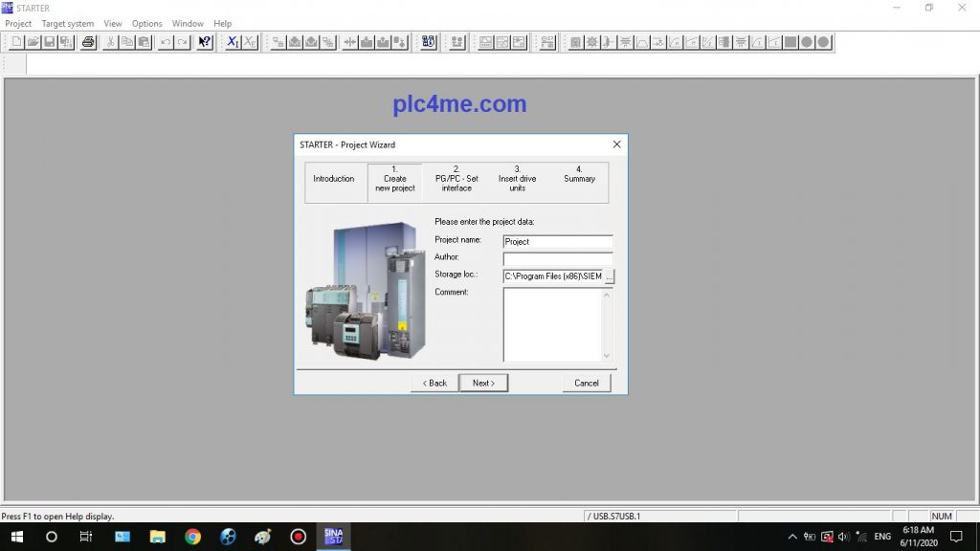Screen dimensions: 980x551
Task: Click the accessible nodes binoculars icon
Action: [428, 42]
